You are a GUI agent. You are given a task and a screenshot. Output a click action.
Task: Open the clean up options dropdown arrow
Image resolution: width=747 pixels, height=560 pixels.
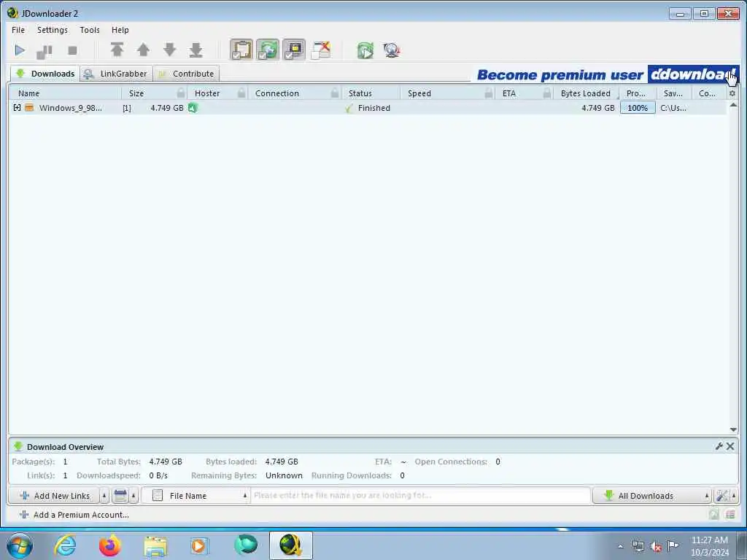tap(134, 496)
